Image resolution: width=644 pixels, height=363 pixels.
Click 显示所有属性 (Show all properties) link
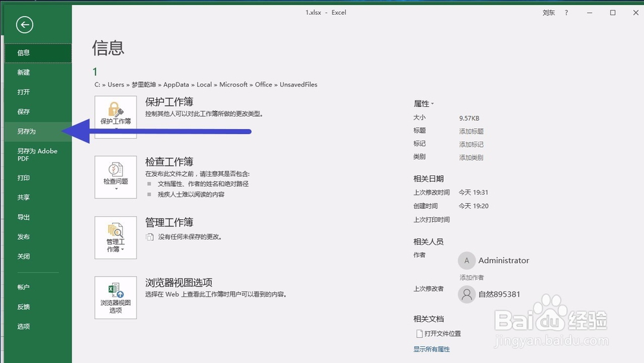431,349
